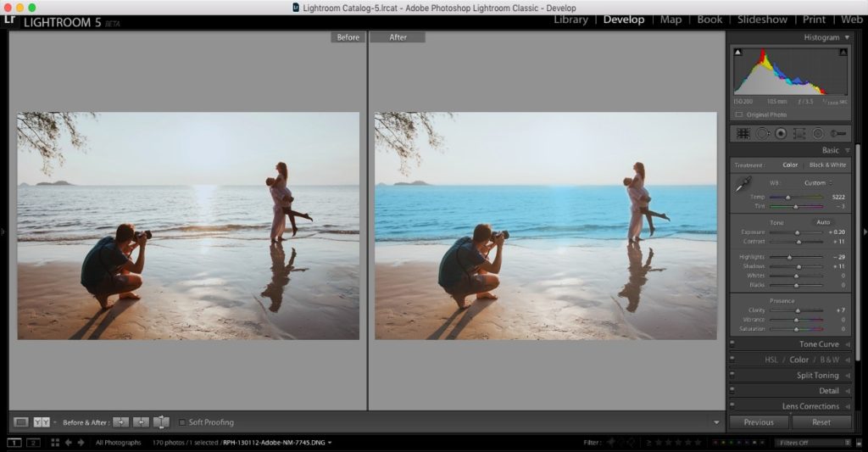
Task: Click the Temp value 5222 field
Action: 838,198
